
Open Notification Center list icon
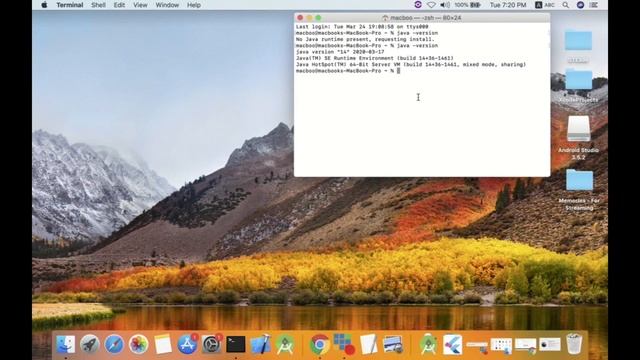[594, 5]
